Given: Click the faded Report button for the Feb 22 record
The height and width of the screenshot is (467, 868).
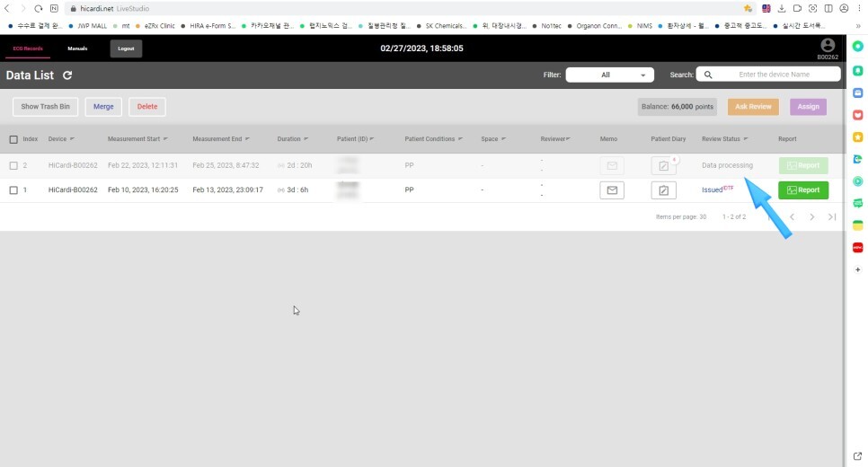Looking at the screenshot, I should pyautogui.click(x=803, y=165).
